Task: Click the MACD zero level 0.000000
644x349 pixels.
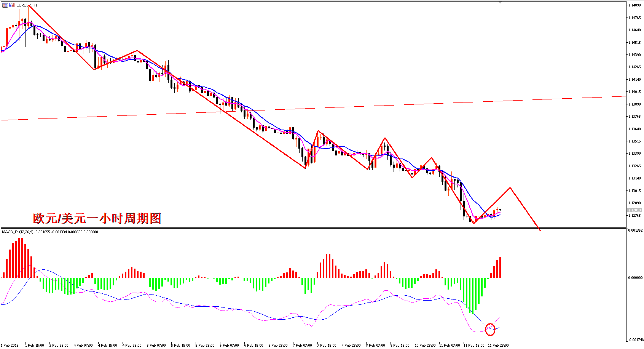Action: [x=635, y=278]
